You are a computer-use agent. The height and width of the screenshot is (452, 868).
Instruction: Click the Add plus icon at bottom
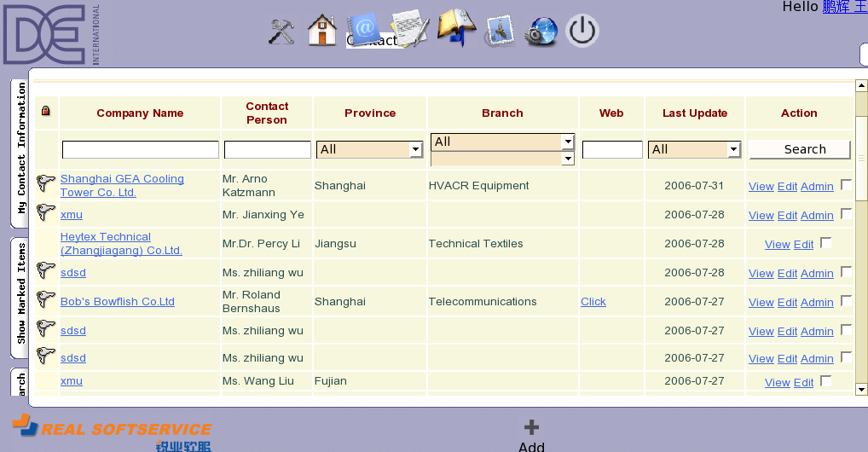point(531,428)
